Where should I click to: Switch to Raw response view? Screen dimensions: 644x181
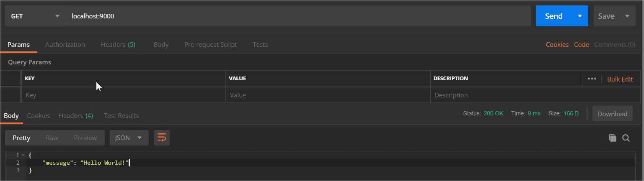(52, 138)
